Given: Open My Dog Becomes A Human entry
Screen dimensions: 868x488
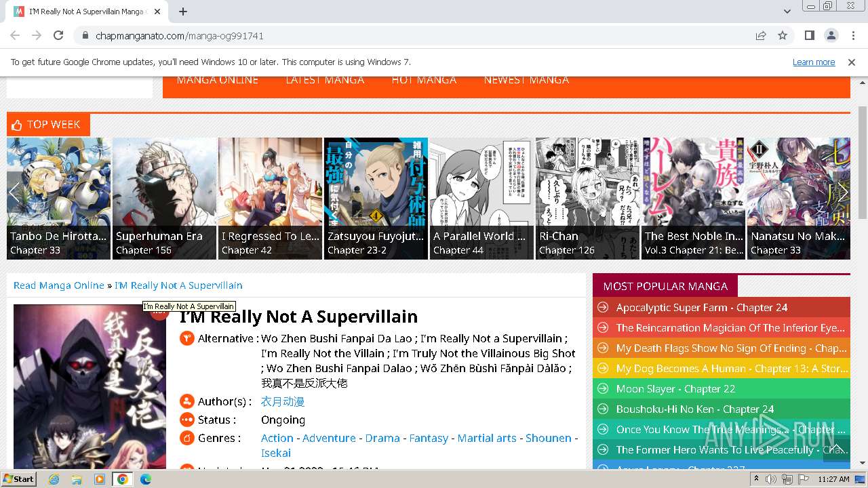Looking at the screenshot, I should 722,369.
